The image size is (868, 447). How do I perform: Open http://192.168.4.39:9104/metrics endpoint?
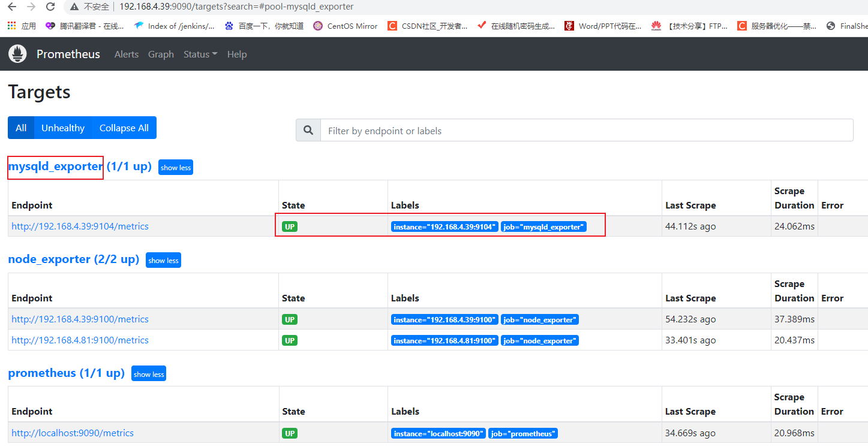pos(80,226)
